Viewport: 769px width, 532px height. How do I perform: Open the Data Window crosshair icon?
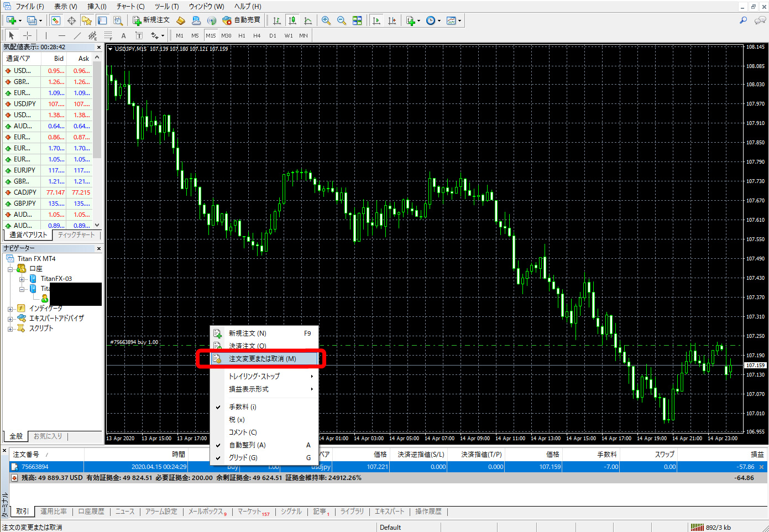(71, 20)
